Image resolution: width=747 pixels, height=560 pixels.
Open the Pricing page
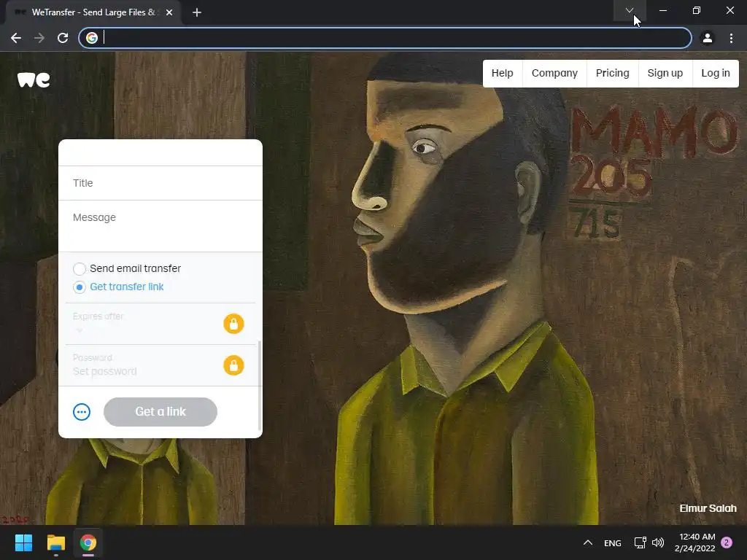tap(612, 74)
